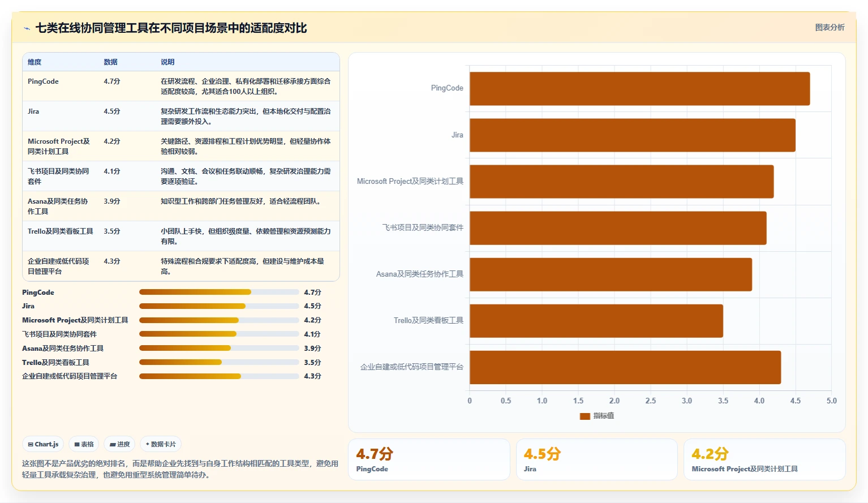Click the 4.5分 value in the table

point(112,111)
